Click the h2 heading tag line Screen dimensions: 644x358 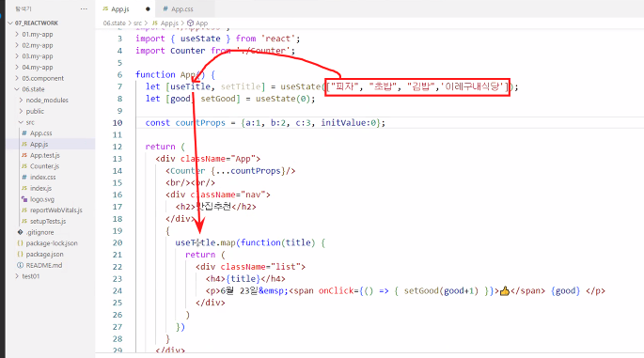215,207
